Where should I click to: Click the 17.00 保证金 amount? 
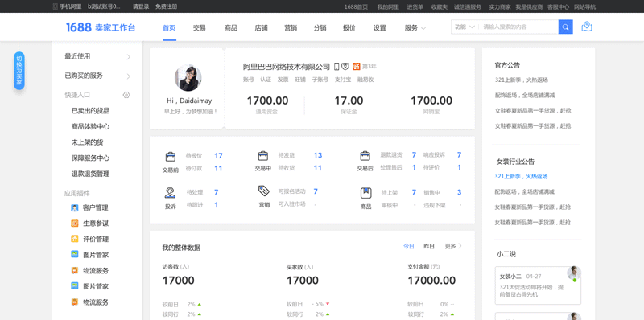349,101
